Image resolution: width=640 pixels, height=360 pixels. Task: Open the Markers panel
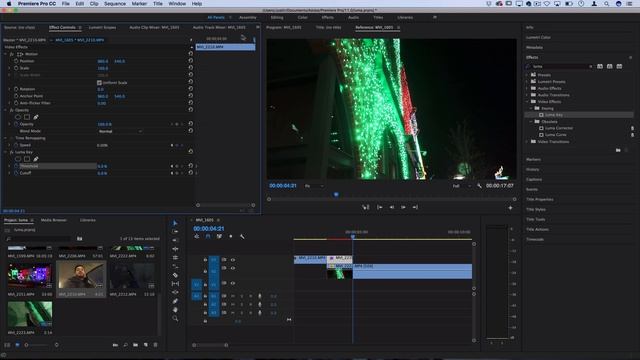tap(533, 160)
